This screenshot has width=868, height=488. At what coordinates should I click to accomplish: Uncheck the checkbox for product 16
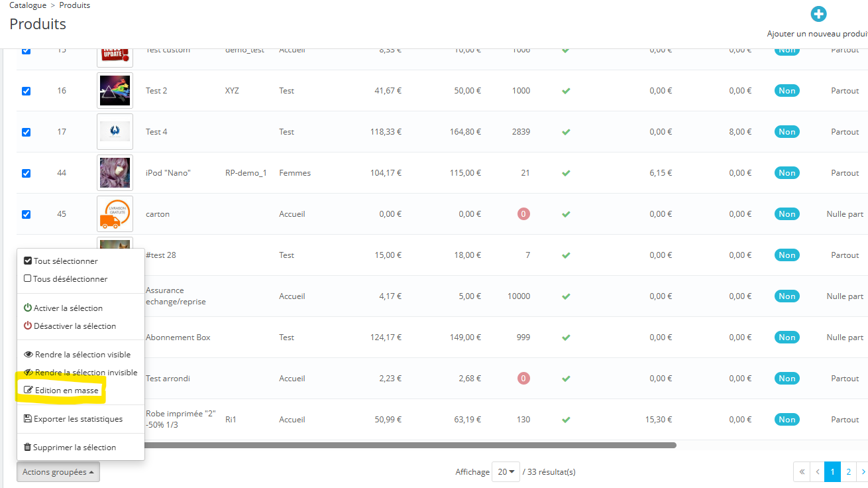(x=27, y=91)
